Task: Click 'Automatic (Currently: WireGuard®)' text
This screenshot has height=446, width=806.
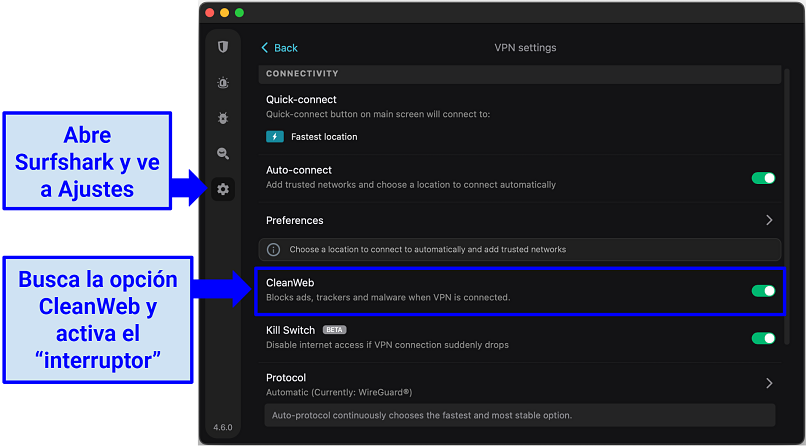Action: point(339,393)
